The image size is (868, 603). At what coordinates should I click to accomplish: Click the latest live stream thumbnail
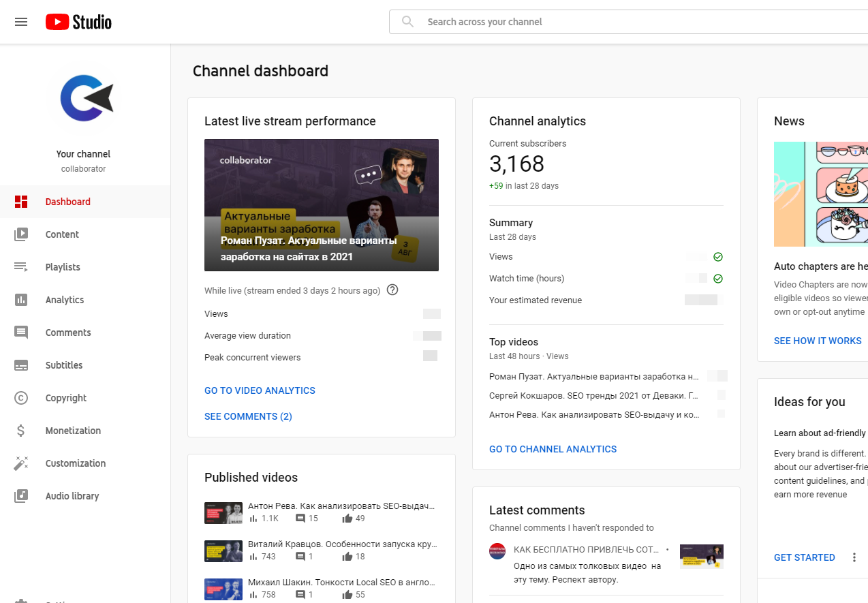pyautogui.click(x=321, y=204)
